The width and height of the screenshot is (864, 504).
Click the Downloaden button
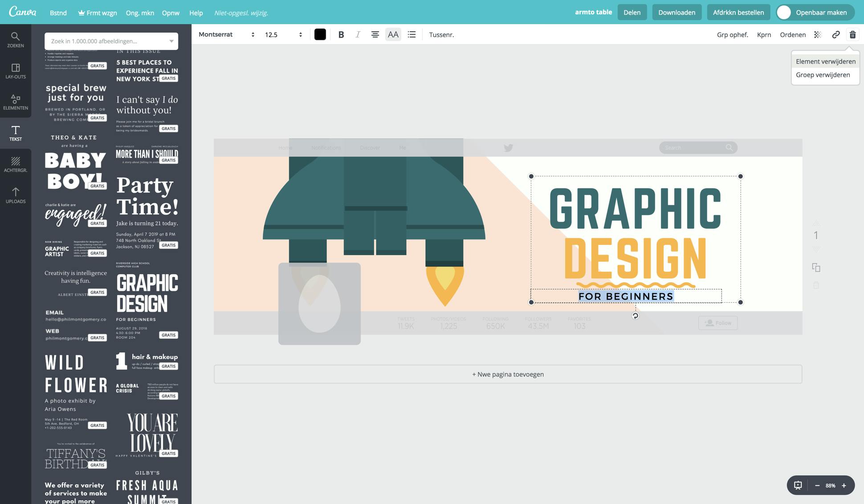(677, 12)
